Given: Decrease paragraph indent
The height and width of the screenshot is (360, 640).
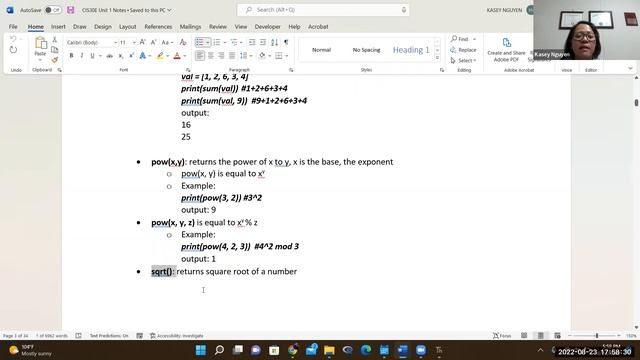Looking at the screenshot, I should click(252, 42).
